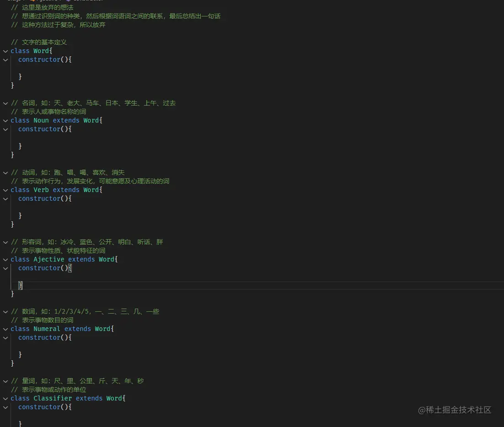
Task: Click the comment 这里是放弃的想法
Action: tap(42, 7)
